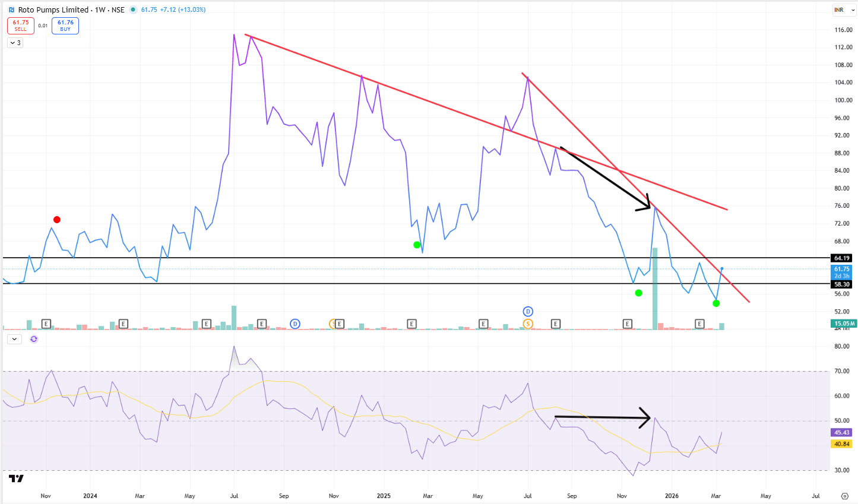Viewport: 858px width, 504px height.
Task: Click the RSI 30.00 axis label
Action: point(842,470)
